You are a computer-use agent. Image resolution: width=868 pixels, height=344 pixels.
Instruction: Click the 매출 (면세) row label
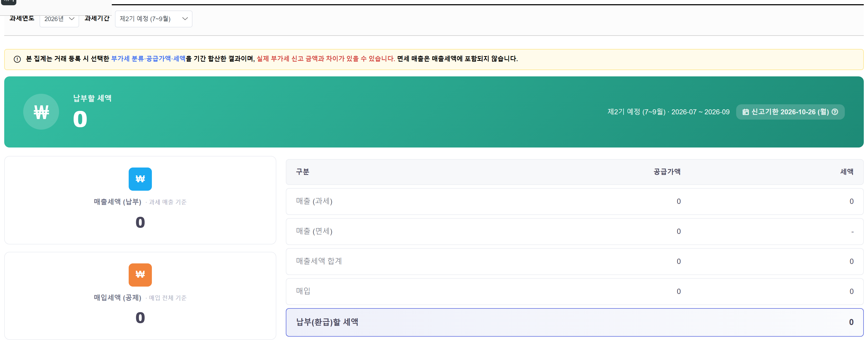click(x=314, y=231)
